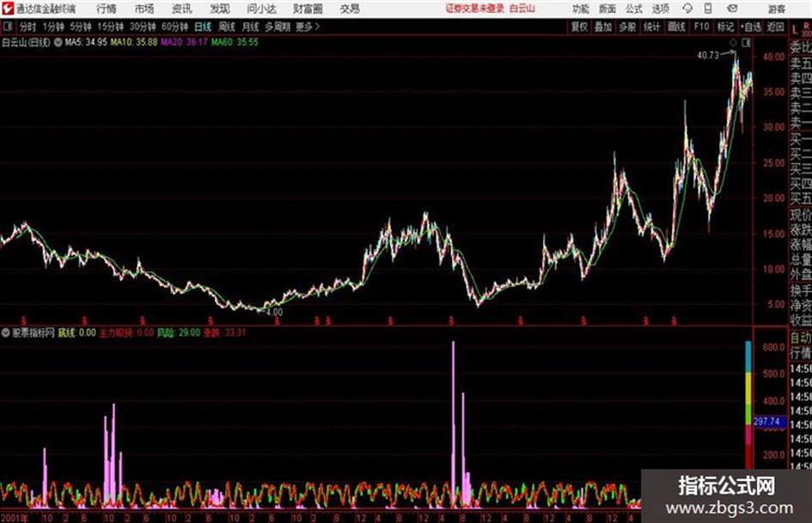Open the 市场 menu
The height and width of the screenshot is (523, 812).
click(x=144, y=9)
